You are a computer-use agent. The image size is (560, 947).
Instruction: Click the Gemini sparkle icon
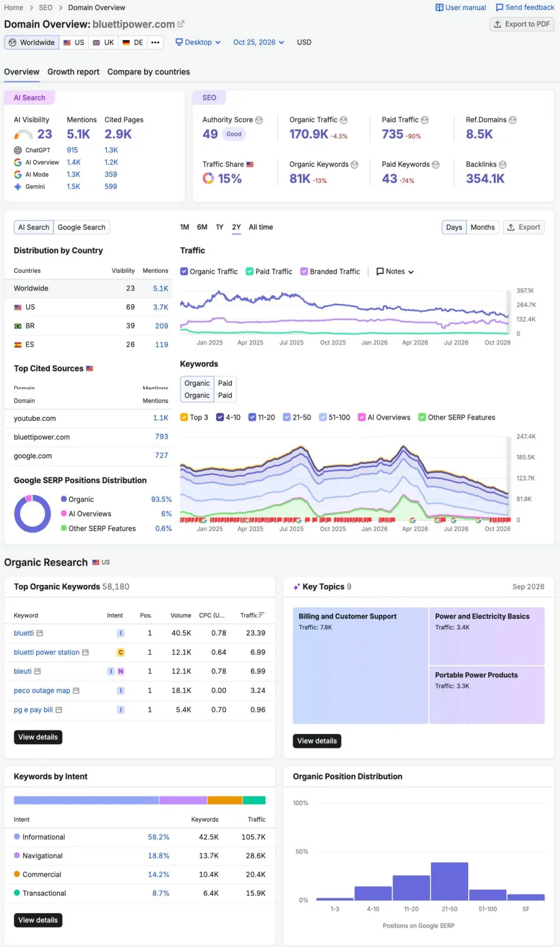click(17, 187)
